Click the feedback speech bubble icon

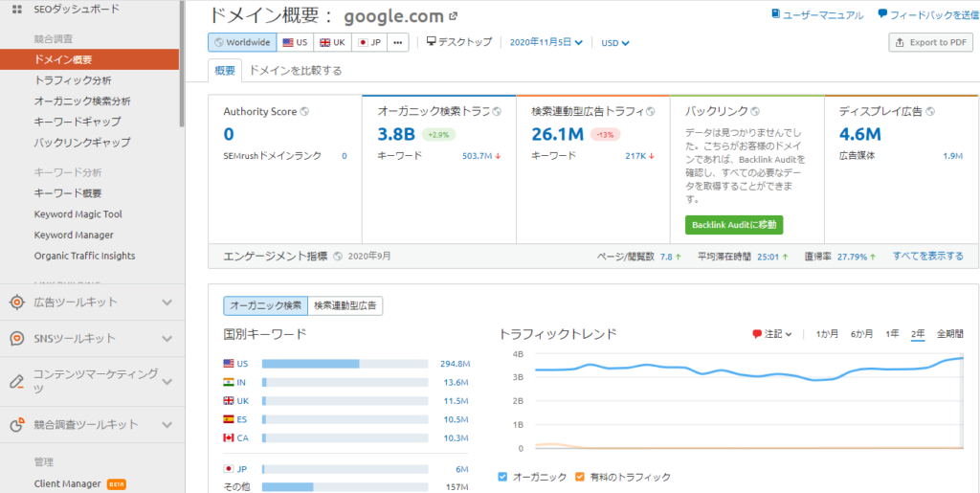[882, 13]
